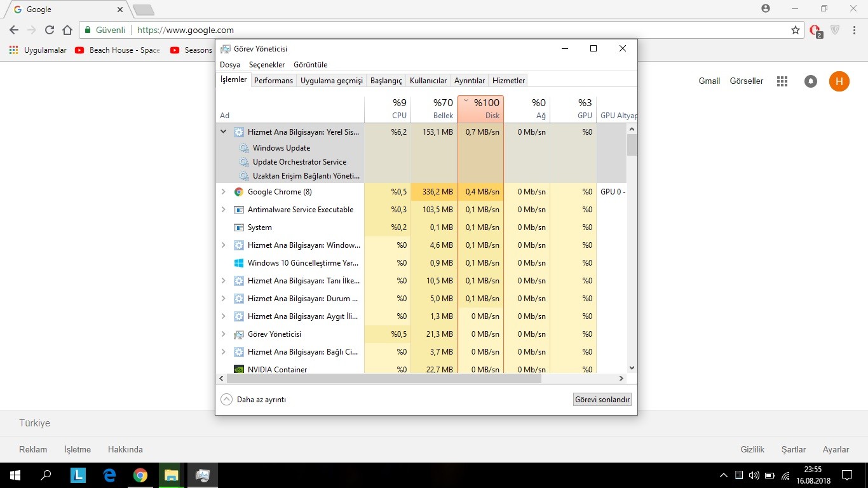Click the taskbar search magnifier

pyautogui.click(x=46, y=475)
